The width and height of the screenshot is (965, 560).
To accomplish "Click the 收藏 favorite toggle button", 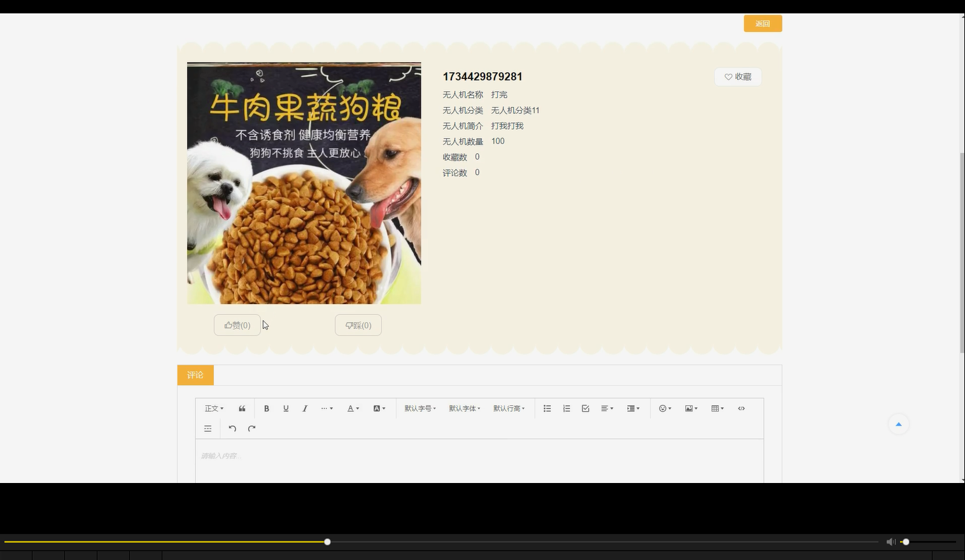I will tap(738, 76).
